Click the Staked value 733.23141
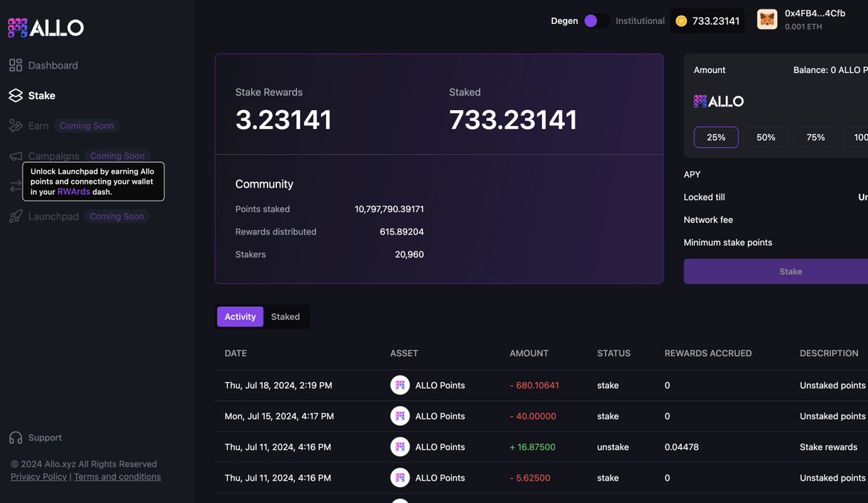This screenshot has width=868, height=503. point(513,119)
